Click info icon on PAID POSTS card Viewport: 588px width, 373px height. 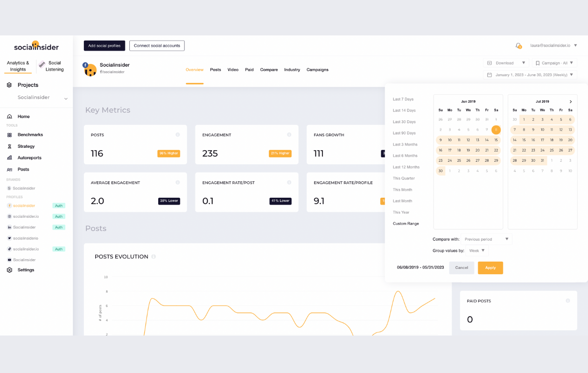point(568,301)
